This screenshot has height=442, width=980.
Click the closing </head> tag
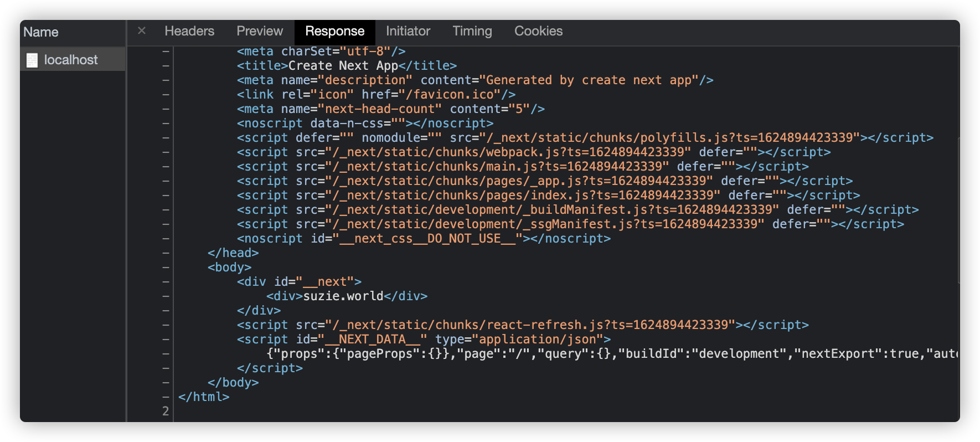[233, 253]
